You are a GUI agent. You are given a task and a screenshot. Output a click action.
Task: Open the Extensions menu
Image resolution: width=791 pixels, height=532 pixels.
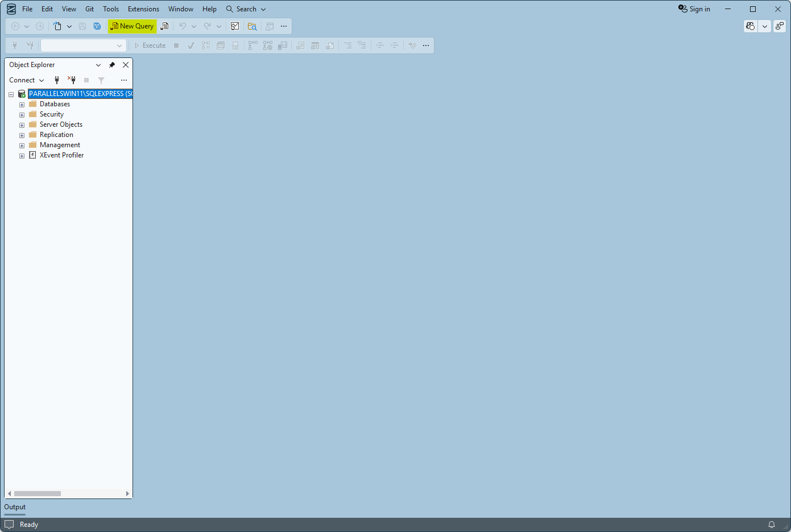[x=143, y=9]
